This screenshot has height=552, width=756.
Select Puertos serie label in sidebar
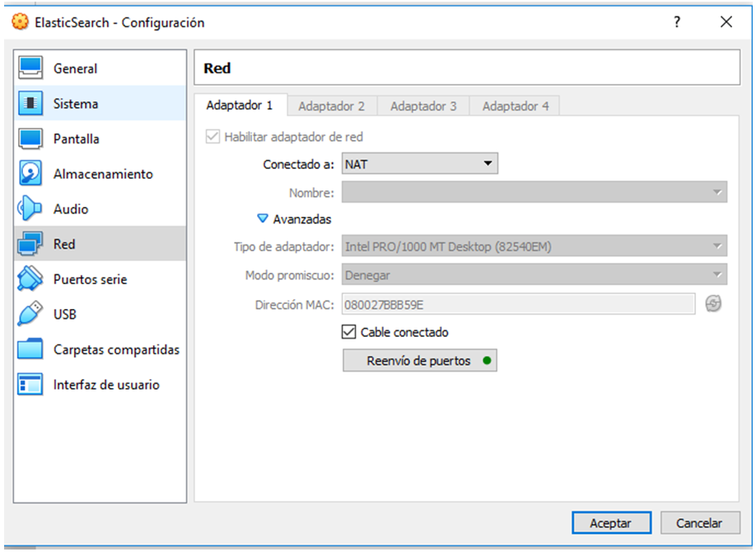pyautogui.click(x=90, y=279)
